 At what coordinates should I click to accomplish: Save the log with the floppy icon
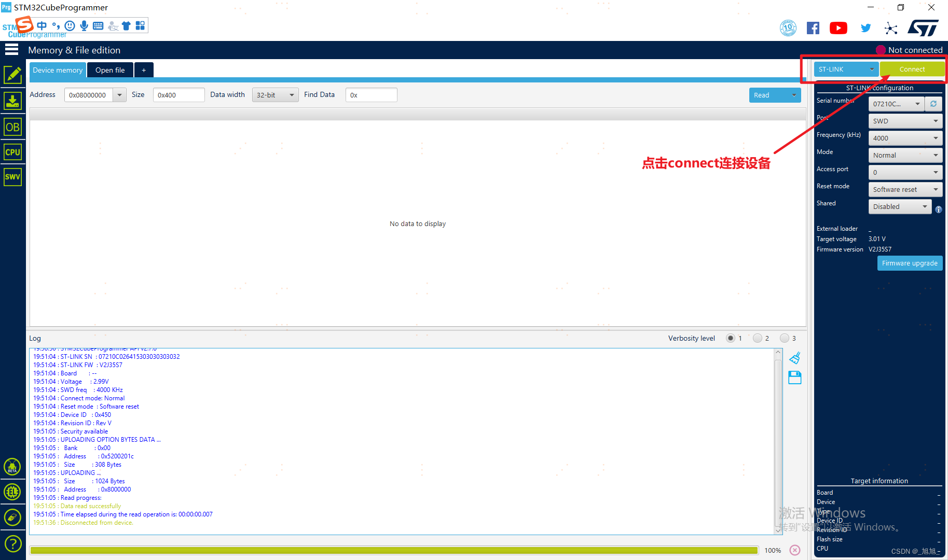pyautogui.click(x=795, y=377)
